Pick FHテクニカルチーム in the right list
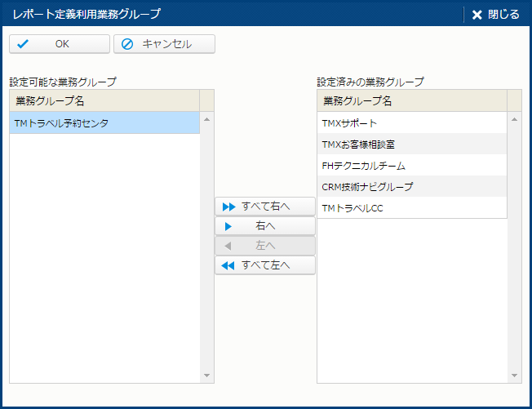The image size is (532, 409). tap(411, 166)
